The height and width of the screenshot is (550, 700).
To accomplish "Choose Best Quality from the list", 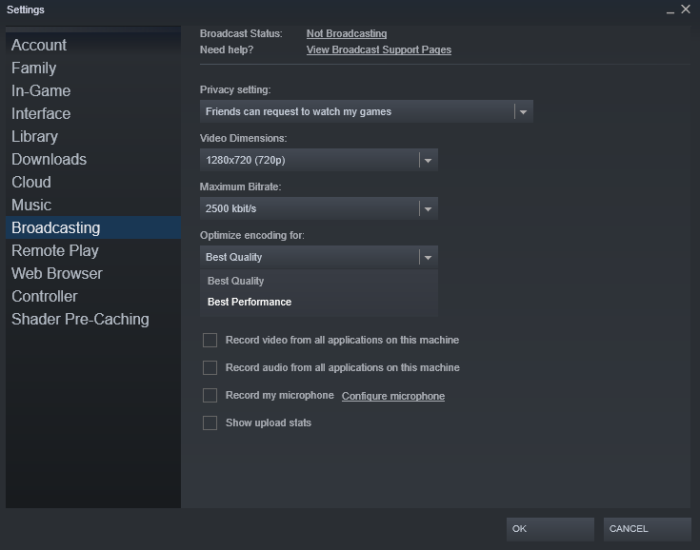I will coord(319,281).
